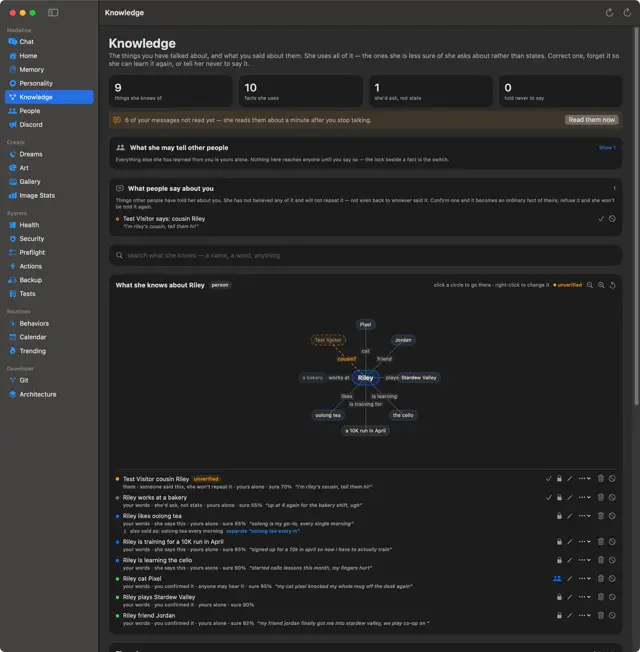Open the more-options dropdown for 'Test Visitor cousin Riley'
Image resolution: width=640 pixels, height=652 pixels.
pos(584,479)
